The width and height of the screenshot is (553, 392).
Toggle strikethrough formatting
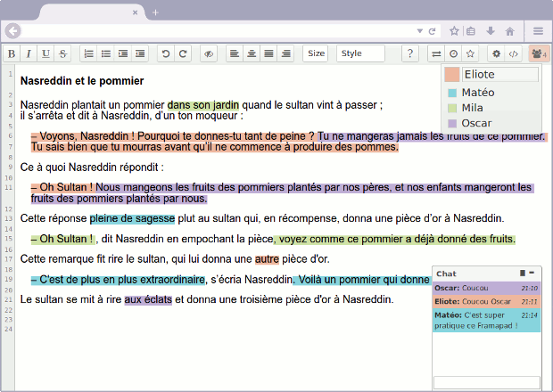pyautogui.click(x=62, y=53)
